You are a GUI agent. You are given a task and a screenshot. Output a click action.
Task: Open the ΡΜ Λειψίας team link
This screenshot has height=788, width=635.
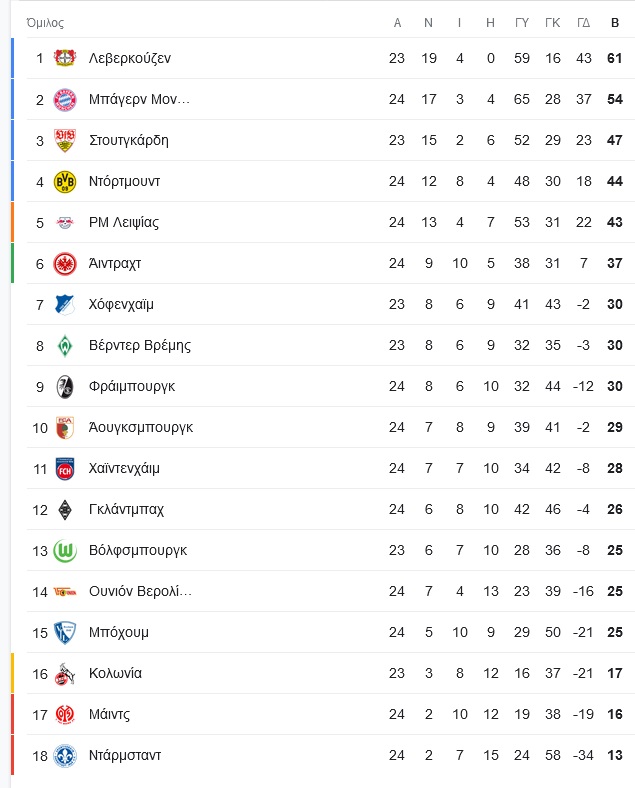124,223
